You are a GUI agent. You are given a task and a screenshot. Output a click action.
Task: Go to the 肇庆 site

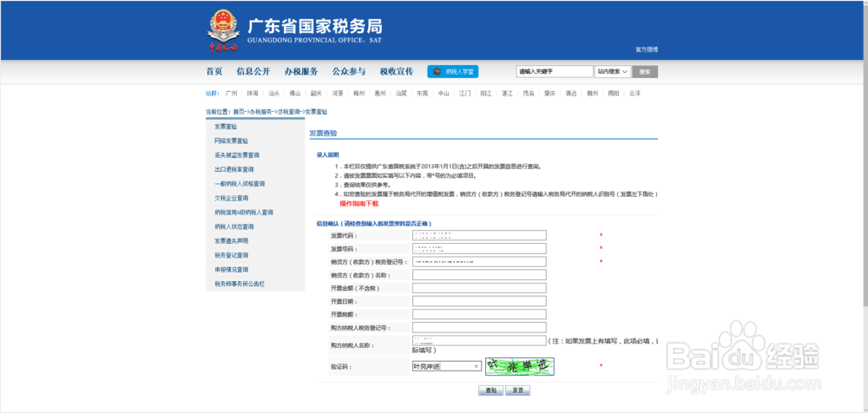tap(549, 94)
